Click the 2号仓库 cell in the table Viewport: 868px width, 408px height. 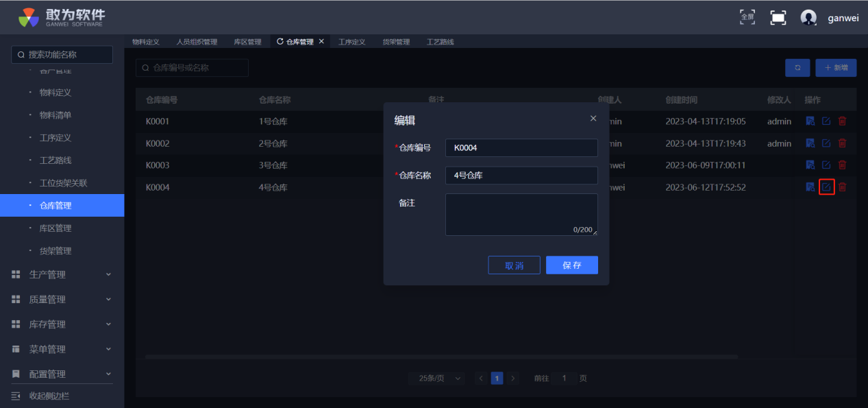click(x=273, y=144)
